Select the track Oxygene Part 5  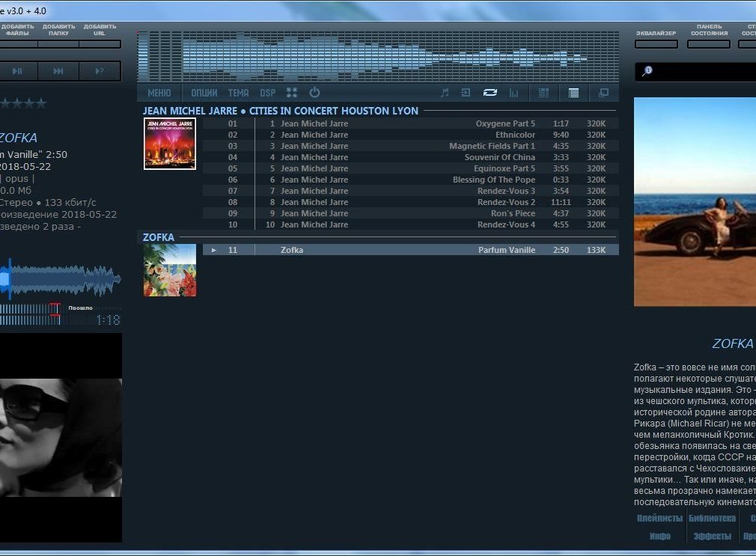tap(411, 123)
